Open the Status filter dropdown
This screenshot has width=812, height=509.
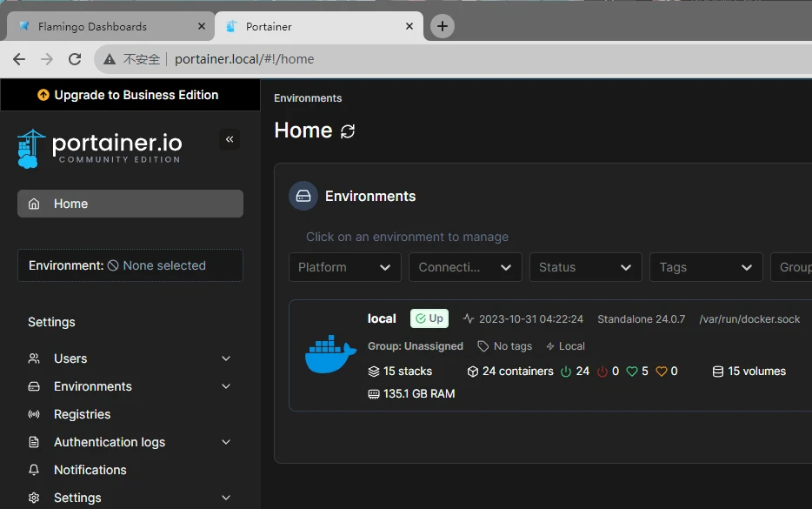tap(586, 267)
